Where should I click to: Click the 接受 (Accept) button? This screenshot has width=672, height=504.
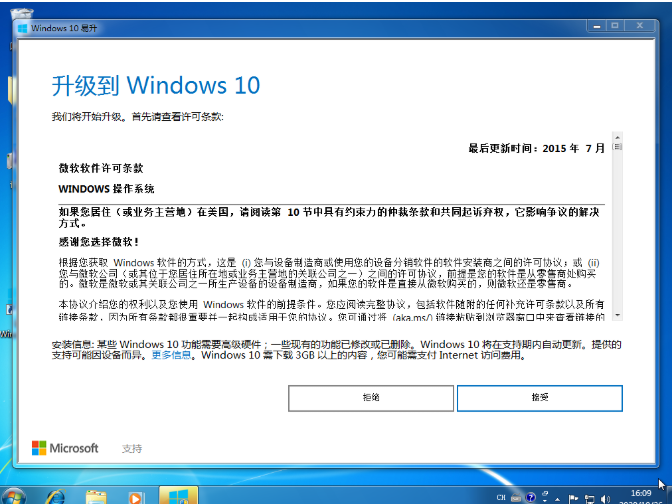pyautogui.click(x=540, y=397)
